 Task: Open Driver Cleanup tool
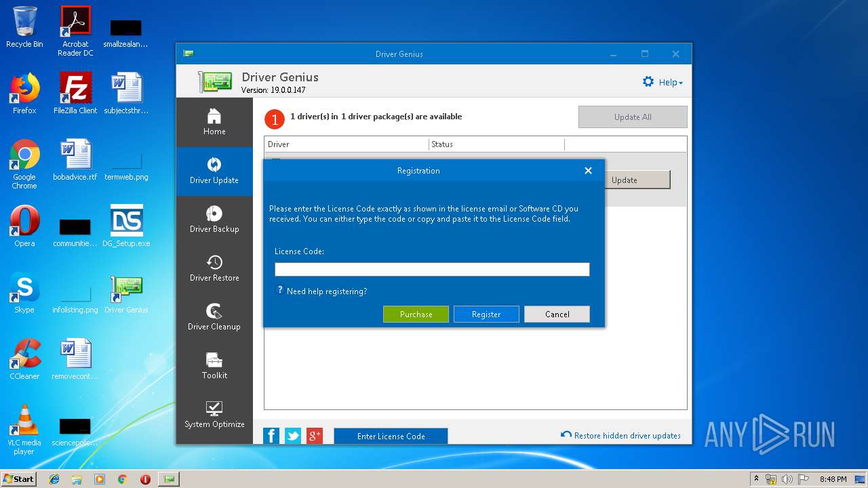click(214, 317)
